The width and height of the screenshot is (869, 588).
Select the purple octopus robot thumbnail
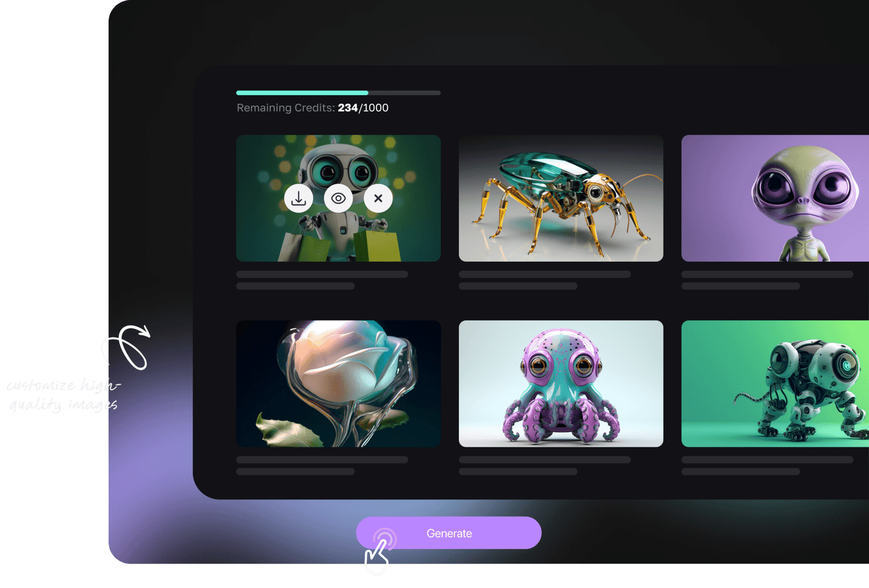[x=561, y=384]
